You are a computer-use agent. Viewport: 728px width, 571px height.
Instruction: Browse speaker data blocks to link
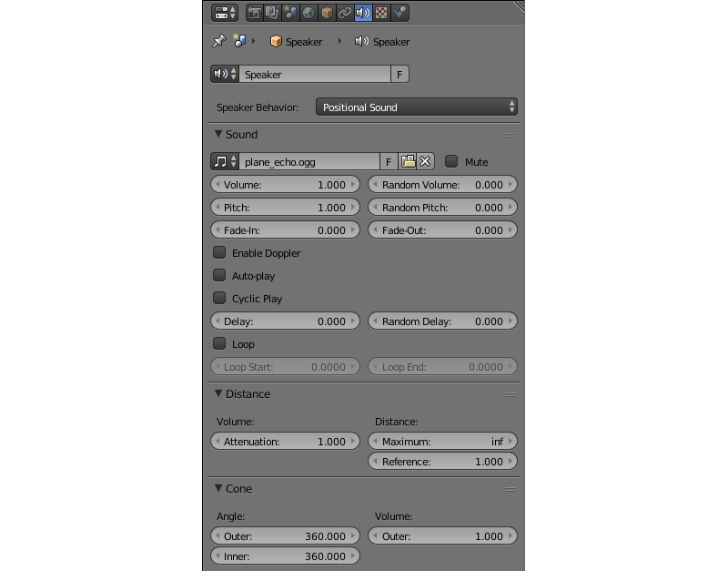pos(225,74)
